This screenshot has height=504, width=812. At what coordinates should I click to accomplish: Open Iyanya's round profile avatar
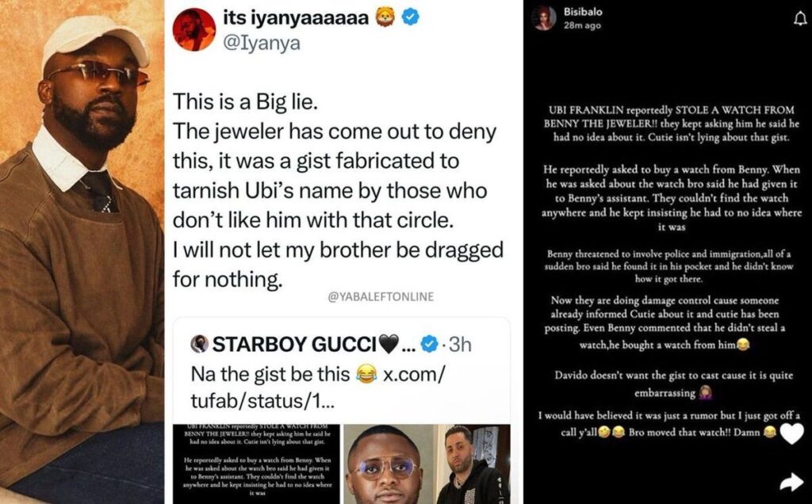194,29
